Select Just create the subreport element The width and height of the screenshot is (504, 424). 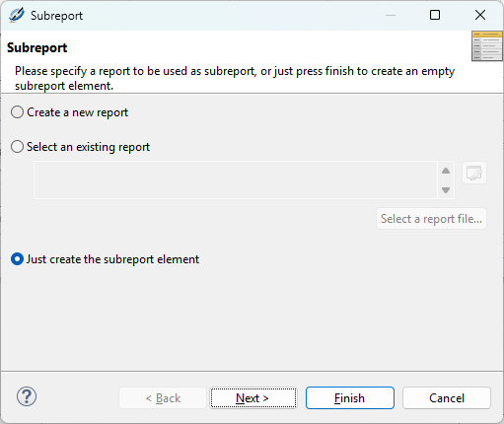(x=105, y=259)
